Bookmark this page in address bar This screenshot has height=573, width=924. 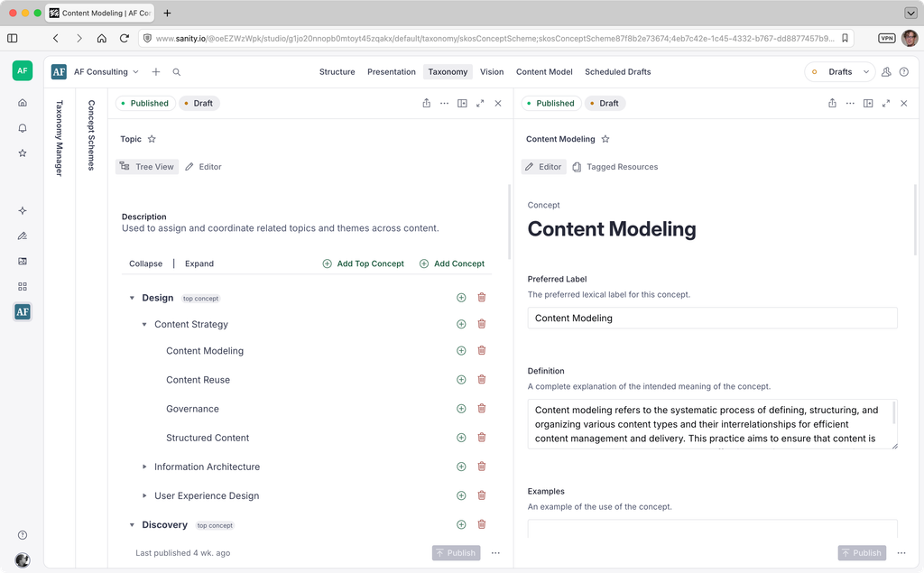(845, 38)
